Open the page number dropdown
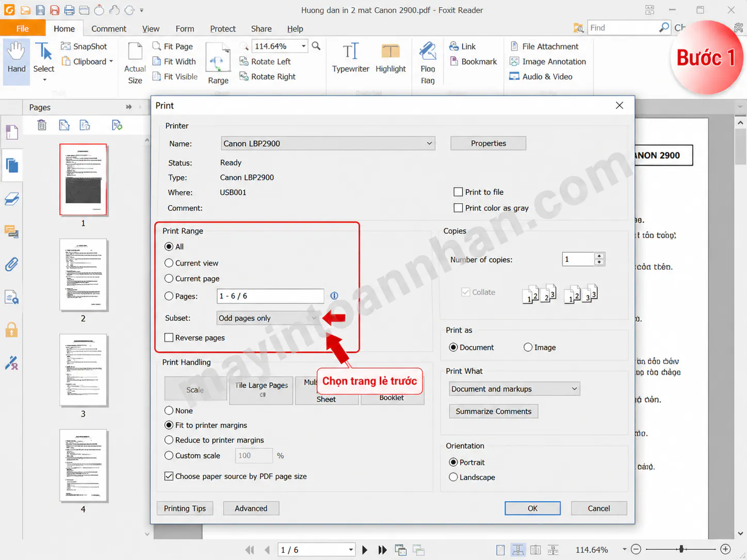747x560 pixels. (x=351, y=550)
